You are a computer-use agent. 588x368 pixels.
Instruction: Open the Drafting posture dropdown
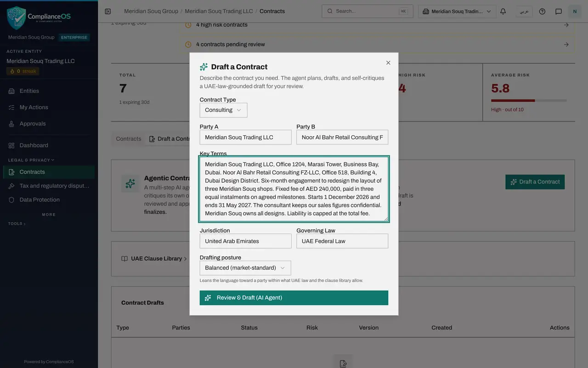[245, 268]
